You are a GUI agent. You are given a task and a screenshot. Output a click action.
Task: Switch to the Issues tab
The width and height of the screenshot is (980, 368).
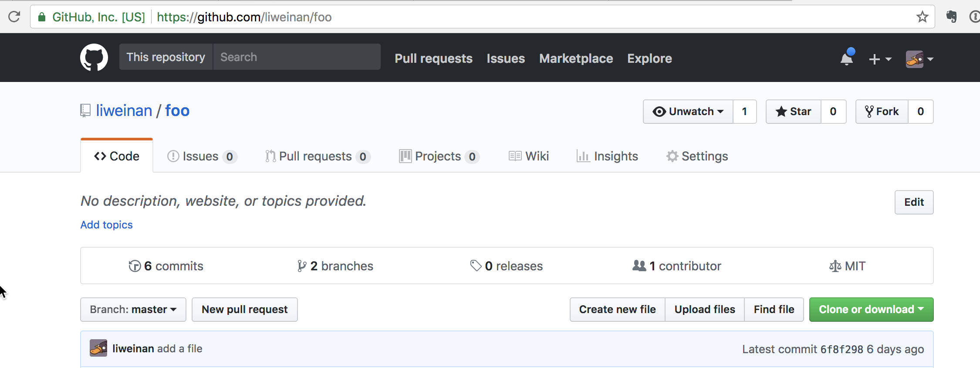[202, 156]
